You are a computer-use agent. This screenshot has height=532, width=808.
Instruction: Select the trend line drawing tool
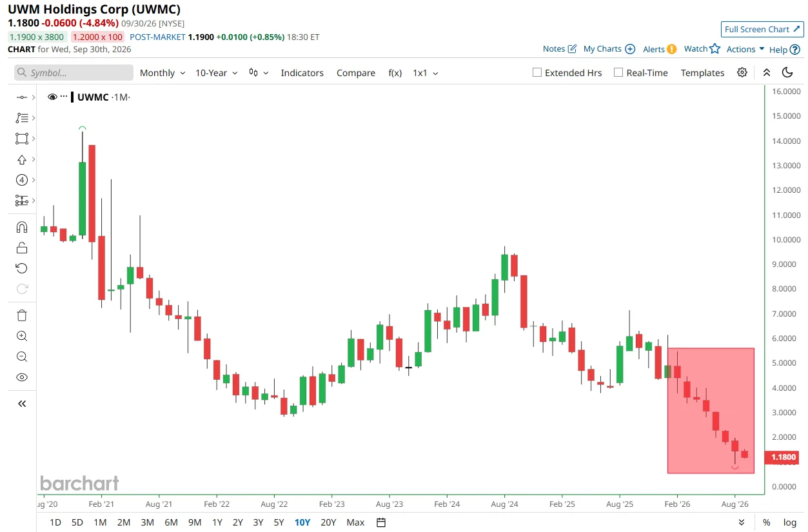(22, 97)
